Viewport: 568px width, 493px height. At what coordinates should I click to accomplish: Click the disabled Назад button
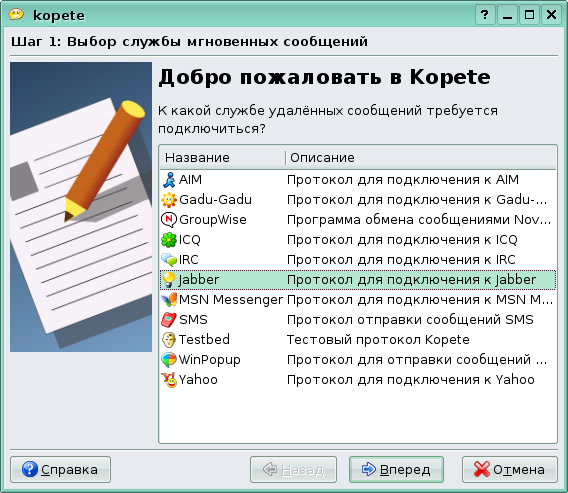coord(293,469)
